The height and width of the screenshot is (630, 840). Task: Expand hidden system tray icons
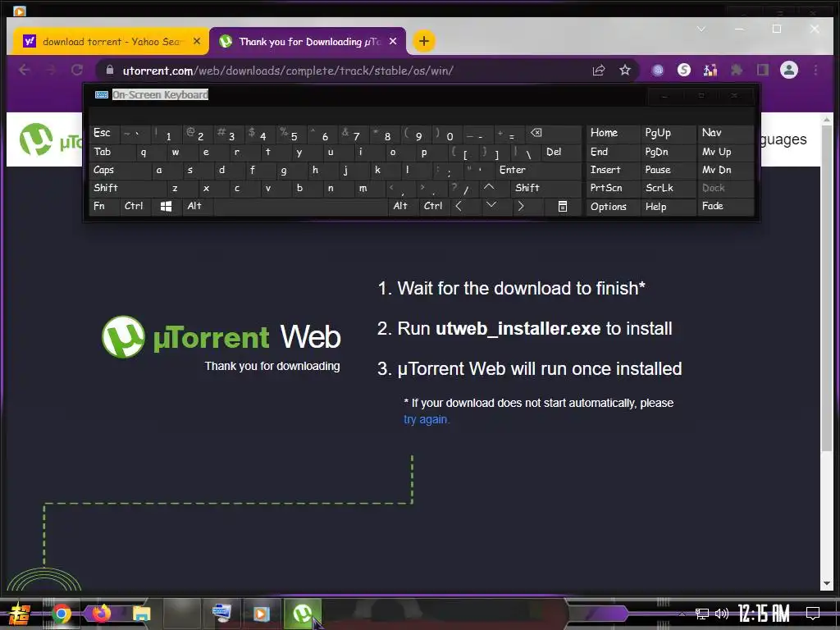(x=682, y=614)
